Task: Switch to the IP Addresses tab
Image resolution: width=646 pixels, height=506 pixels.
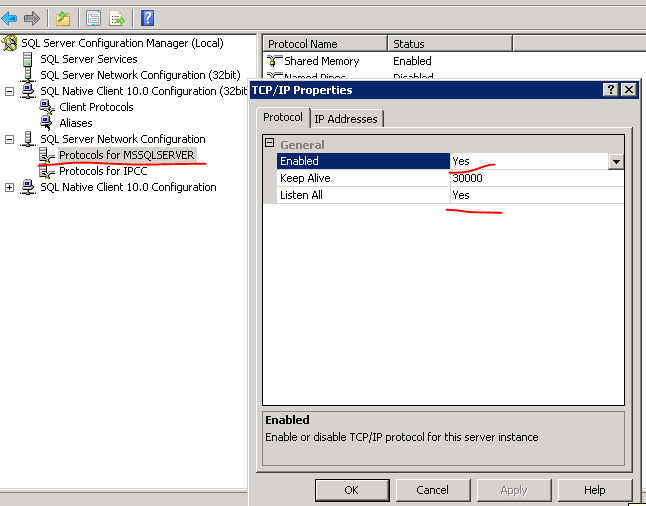Action: pyautogui.click(x=346, y=119)
